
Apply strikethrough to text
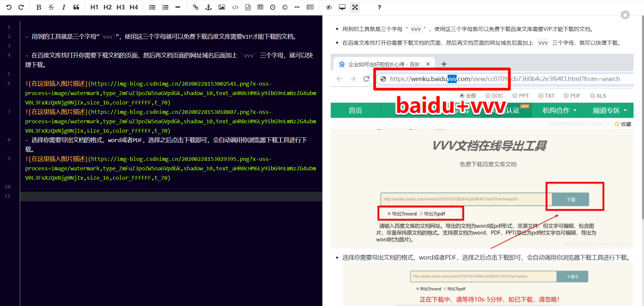51,7
